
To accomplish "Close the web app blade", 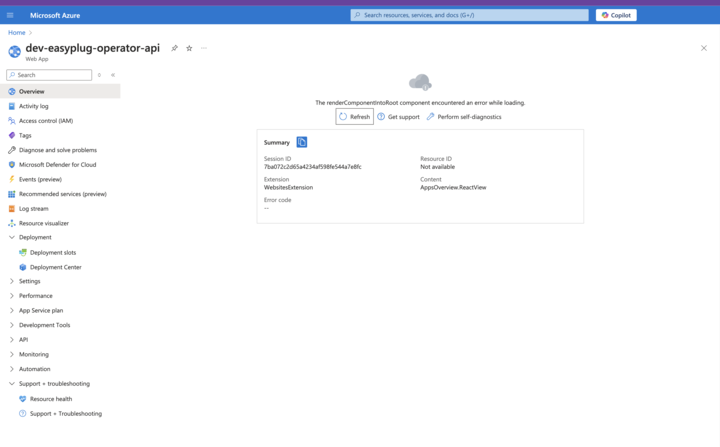I will (x=703, y=48).
